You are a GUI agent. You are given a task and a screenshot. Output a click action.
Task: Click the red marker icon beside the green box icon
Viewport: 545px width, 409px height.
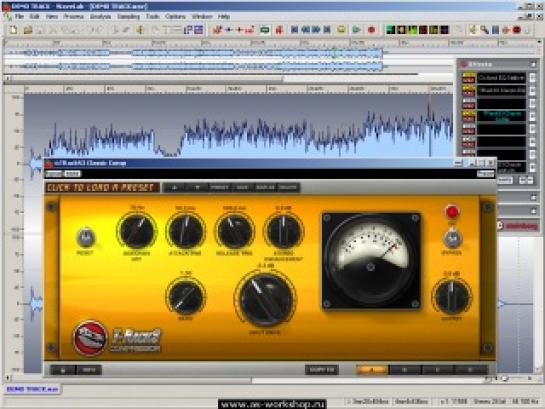[279, 30]
